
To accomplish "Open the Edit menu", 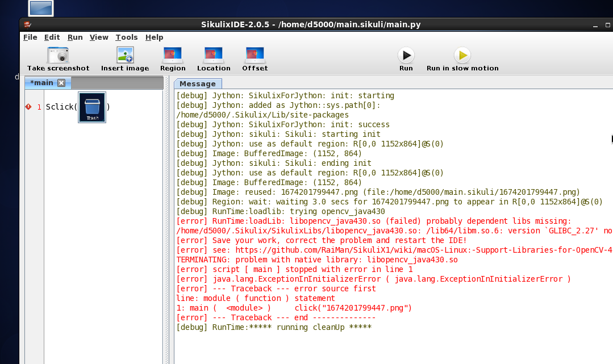I will click(x=52, y=37).
